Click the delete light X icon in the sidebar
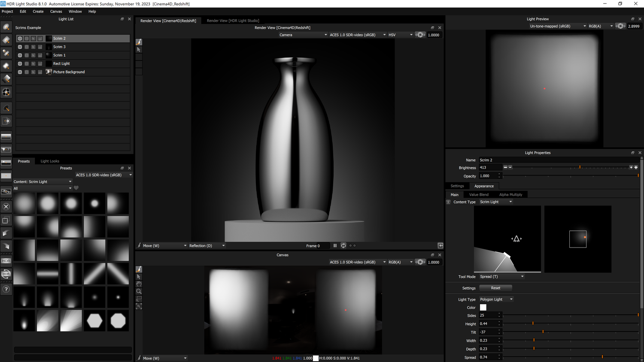This screenshot has height=362, width=644. click(6, 207)
